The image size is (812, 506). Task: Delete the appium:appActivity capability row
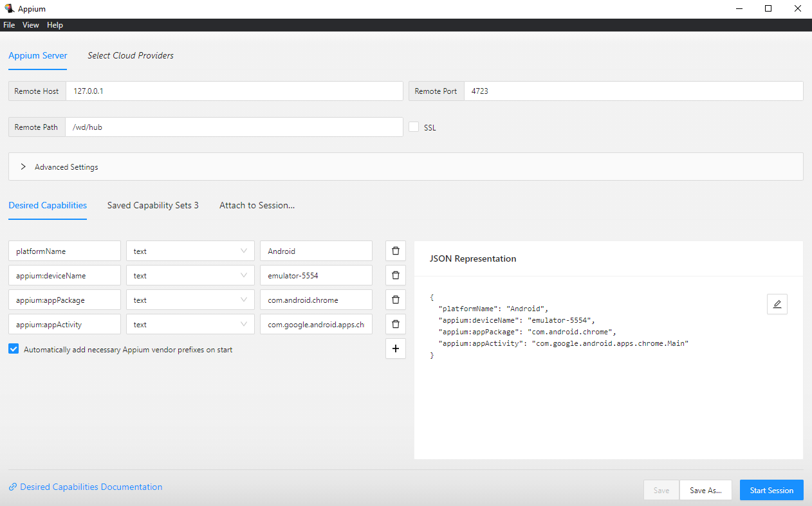pyautogui.click(x=395, y=323)
